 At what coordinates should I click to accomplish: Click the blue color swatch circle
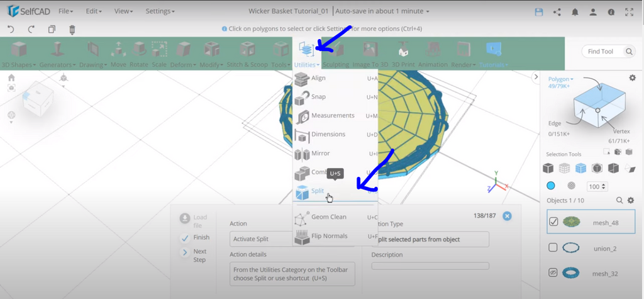(551, 186)
